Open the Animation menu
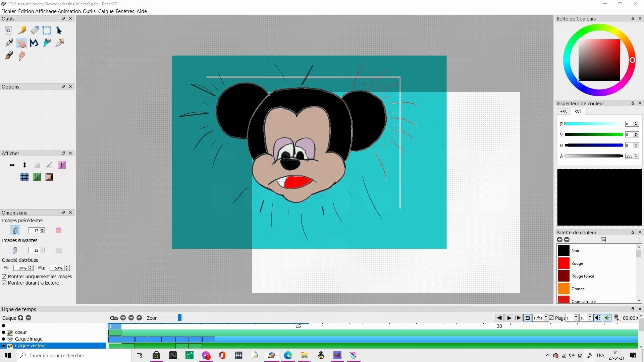The height and width of the screenshot is (362, 644). click(69, 11)
